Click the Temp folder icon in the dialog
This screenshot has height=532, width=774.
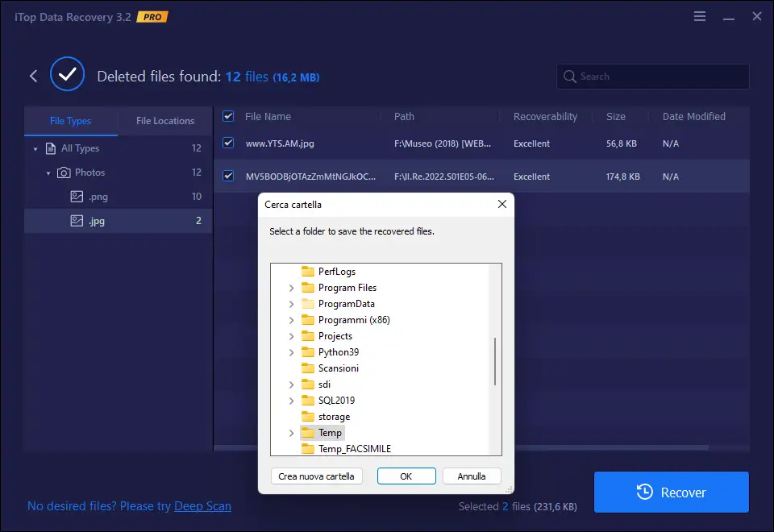click(x=308, y=433)
